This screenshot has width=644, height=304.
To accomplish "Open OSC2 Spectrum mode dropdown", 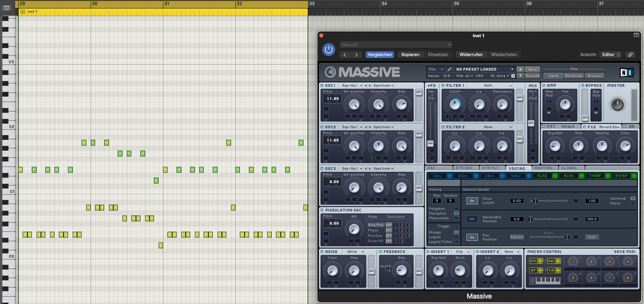I will 383,127.
